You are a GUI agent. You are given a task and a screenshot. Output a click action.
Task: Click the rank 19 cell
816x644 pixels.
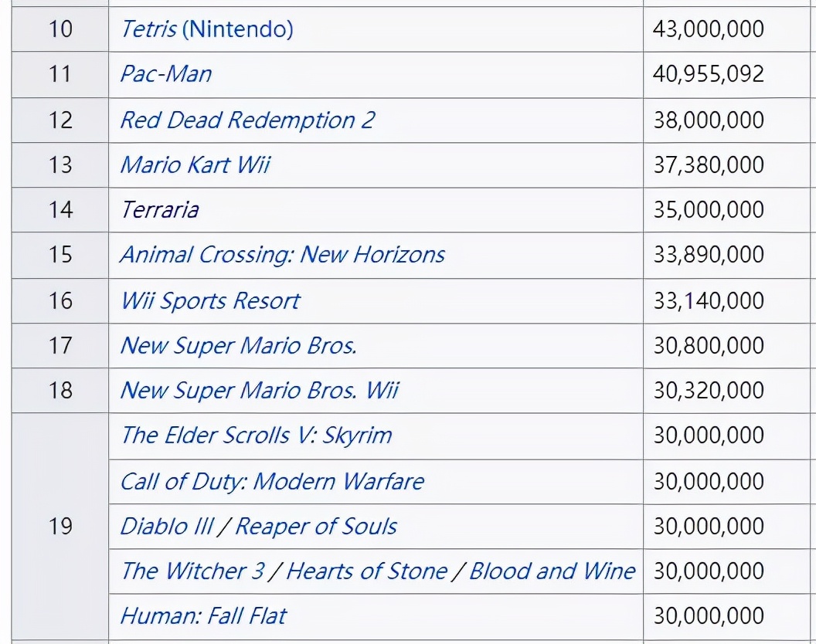(60, 526)
